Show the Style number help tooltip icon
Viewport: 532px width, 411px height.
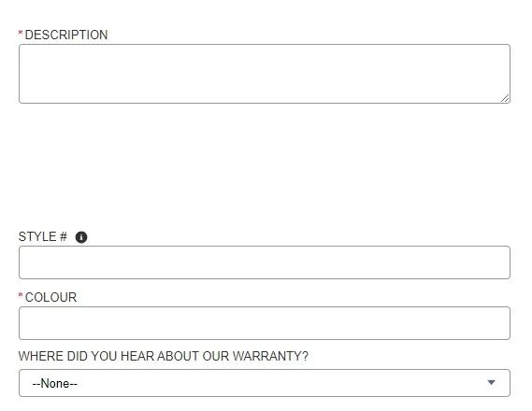81,237
